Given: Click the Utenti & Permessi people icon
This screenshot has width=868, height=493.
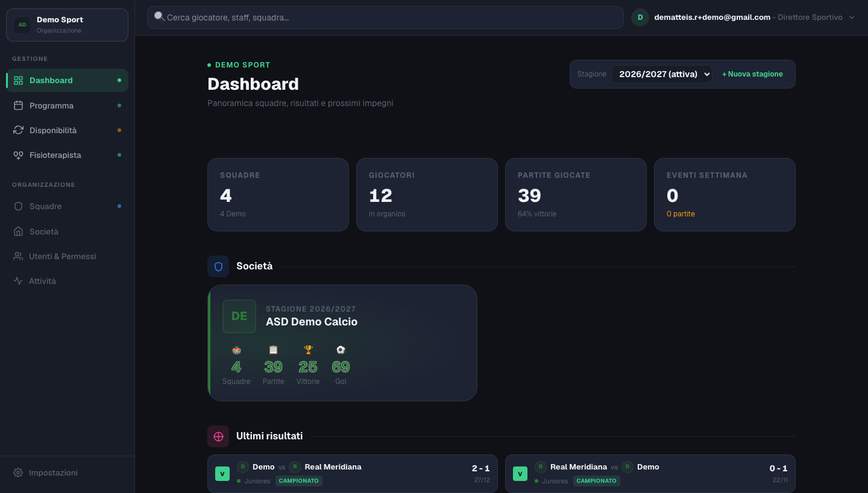Looking at the screenshot, I should (18, 256).
